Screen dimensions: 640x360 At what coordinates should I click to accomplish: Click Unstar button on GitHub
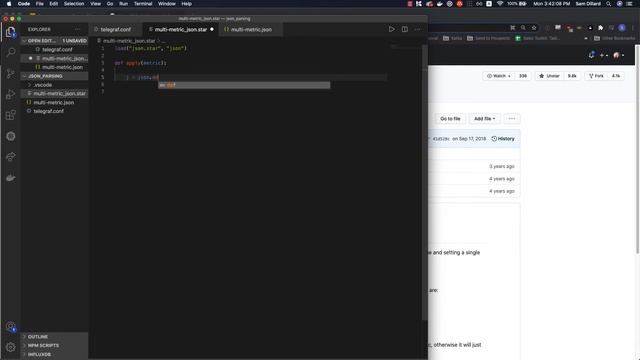pyautogui.click(x=549, y=76)
